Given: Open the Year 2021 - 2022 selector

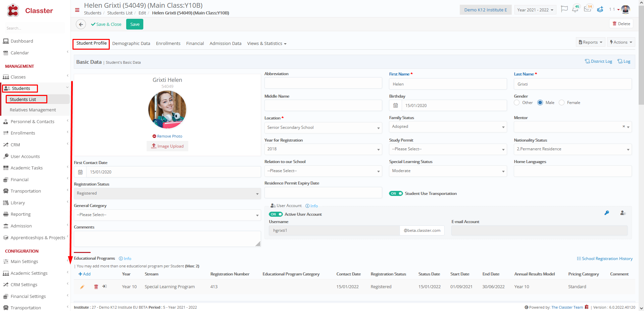Looking at the screenshot, I should (x=535, y=10).
